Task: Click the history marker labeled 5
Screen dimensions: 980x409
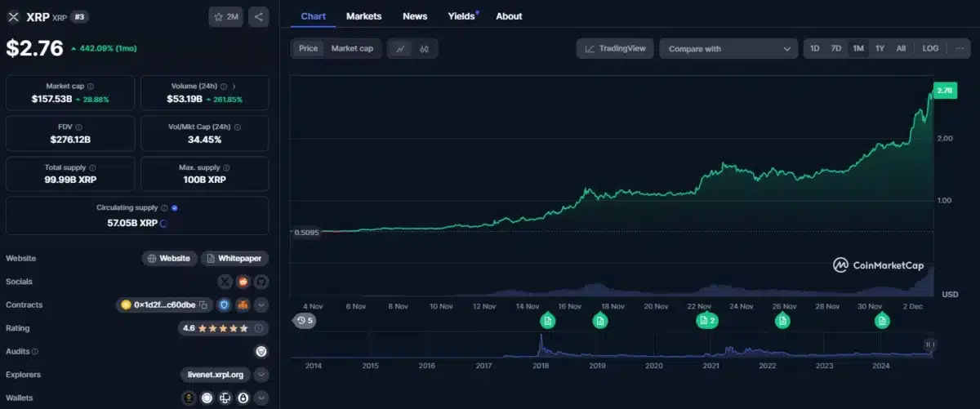Action: pos(305,321)
